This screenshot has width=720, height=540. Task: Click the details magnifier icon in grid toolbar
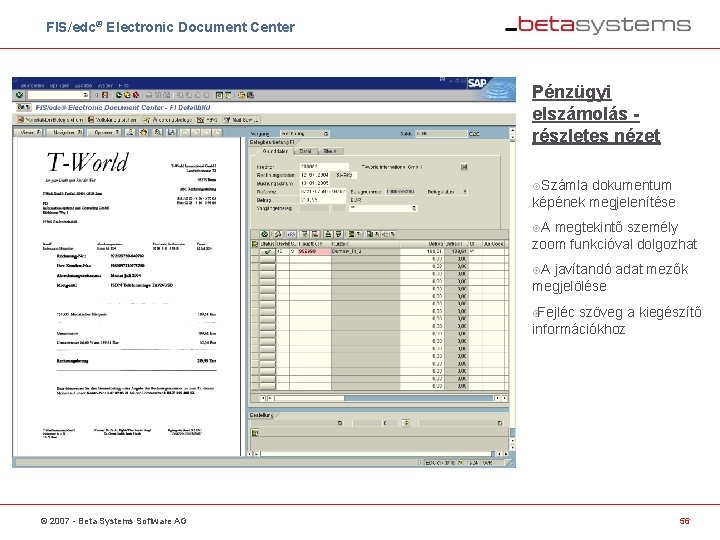click(278, 234)
